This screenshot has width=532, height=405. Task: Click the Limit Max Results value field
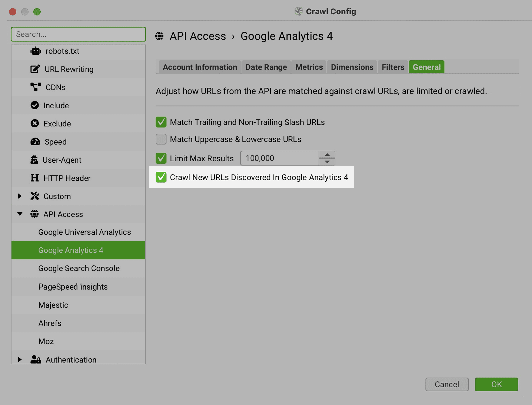(x=280, y=158)
